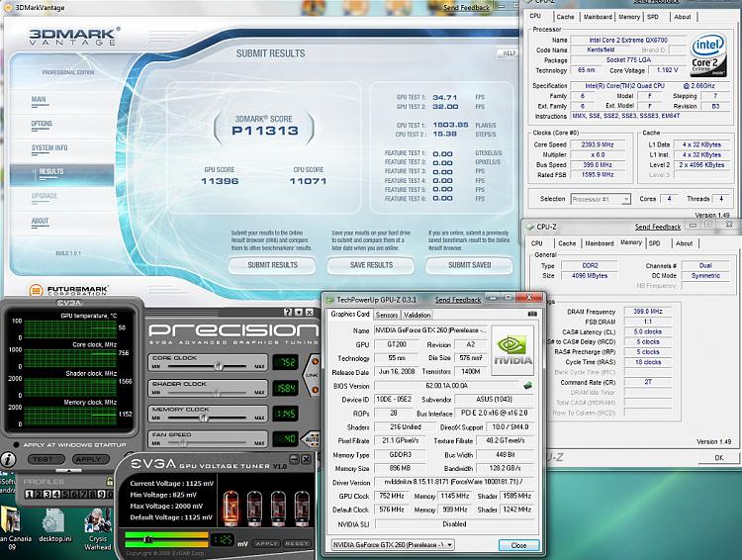Open the GPU-Z graphics card dropdown
Viewport: 742px width, 560px height.
(x=393, y=545)
